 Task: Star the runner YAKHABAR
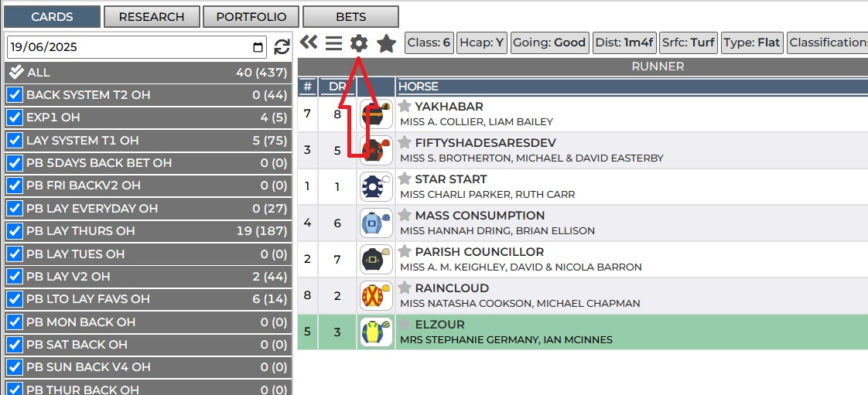point(405,106)
